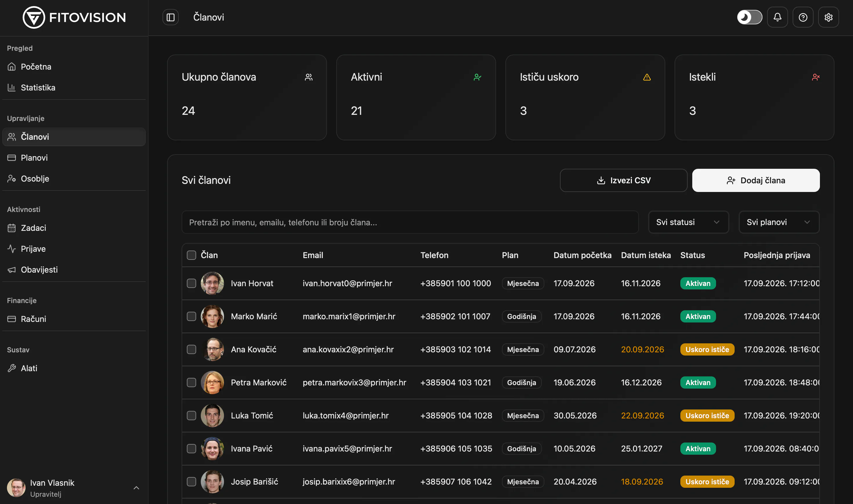This screenshot has height=504, width=853.
Task: Tick the Josip Barišić row checkbox
Action: 191,482
